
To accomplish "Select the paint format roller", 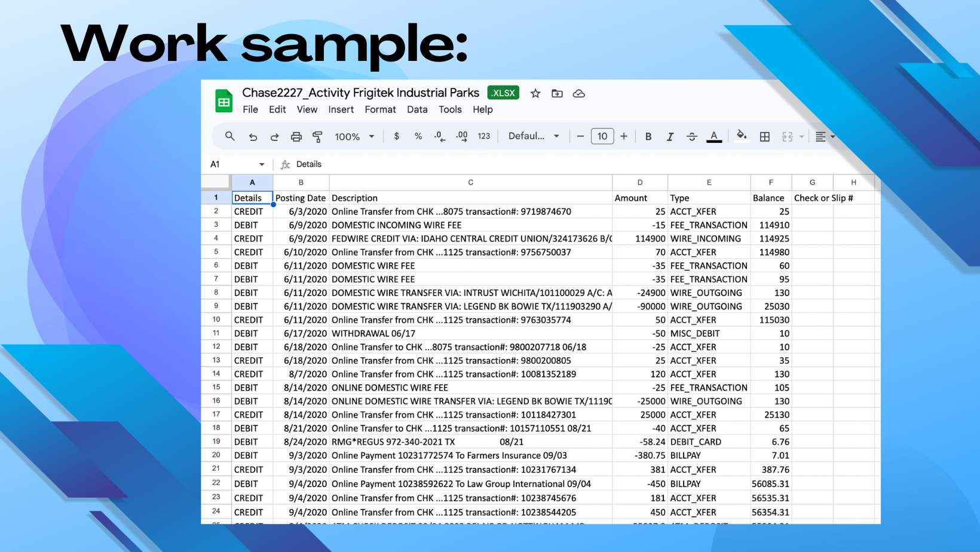I will point(317,137).
